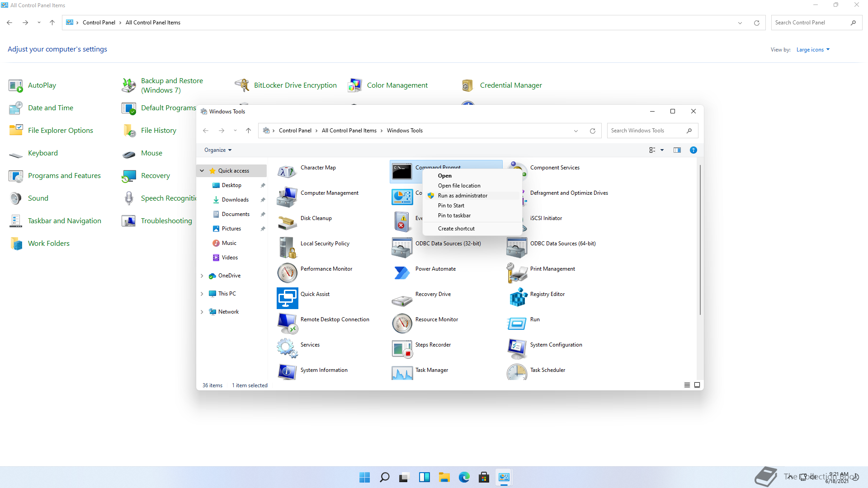Expand the This PC tree node
This screenshot has width=868, height=488.
click(x=202, y=294)
